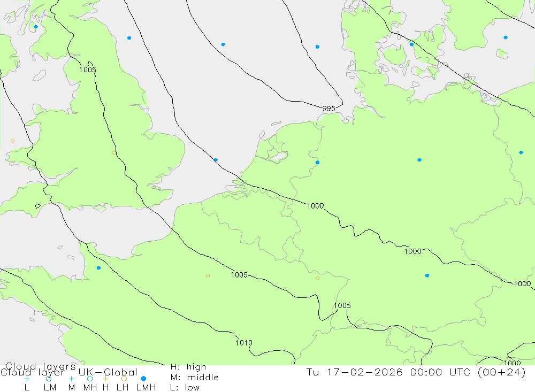Click the 'UK-Global' model name text
535x392 pixels.
click(x=108, y=372)
